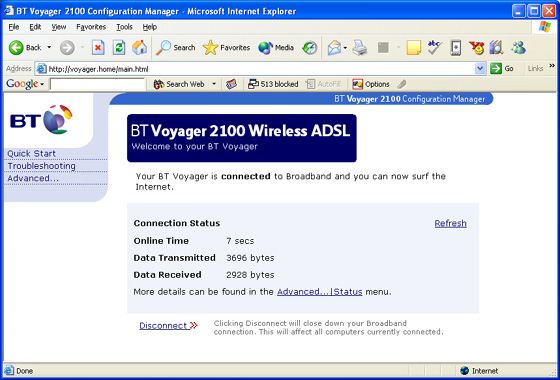The width and height of the screenshot is (560, 380).
Task: Expand the address bar dropdown arrow
Action: point(480,69)
